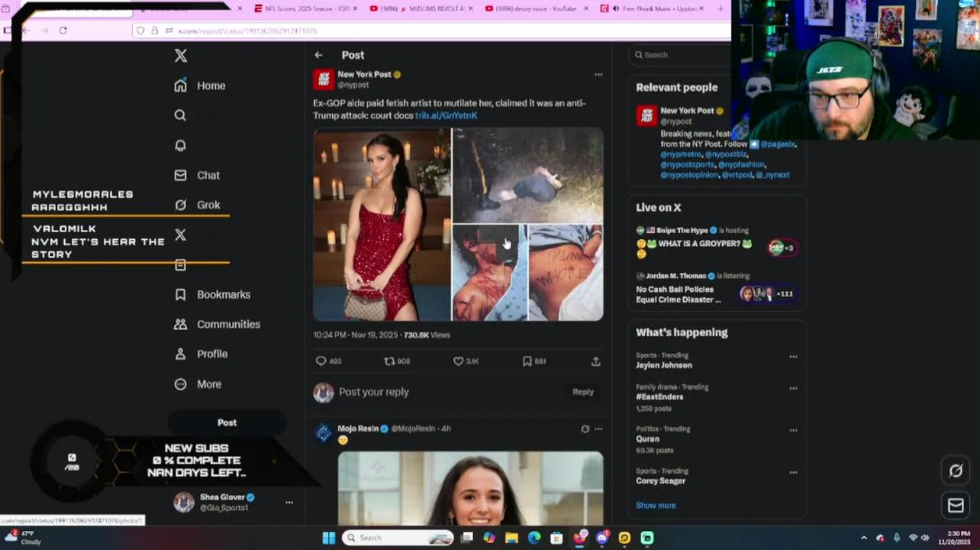The width and height of the screenshot is (980, 550).
Task: Open floating Grok button at right edge
Action: coord(956,471)
